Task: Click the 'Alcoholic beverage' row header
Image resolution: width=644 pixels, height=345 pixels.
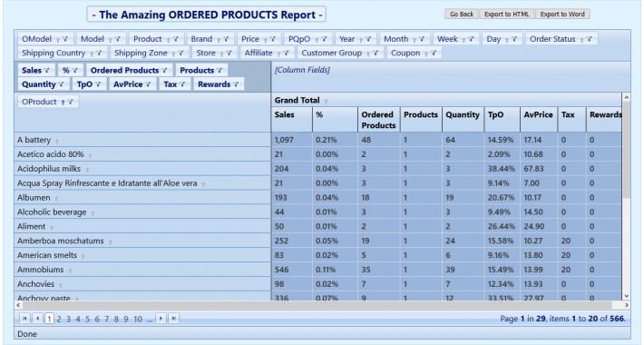Action: (142, 212)
